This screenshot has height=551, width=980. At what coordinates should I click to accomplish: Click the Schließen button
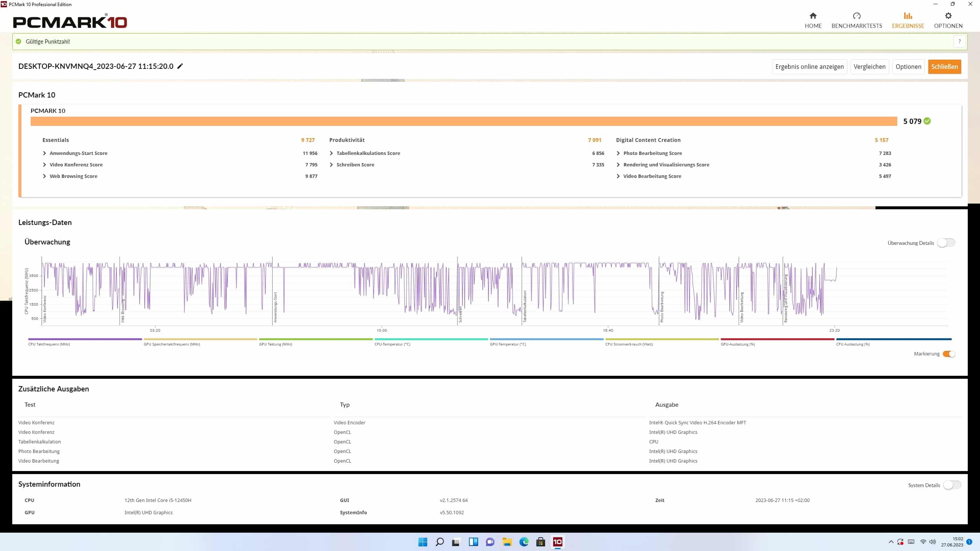pyautogui.click(x=944, y=67)
